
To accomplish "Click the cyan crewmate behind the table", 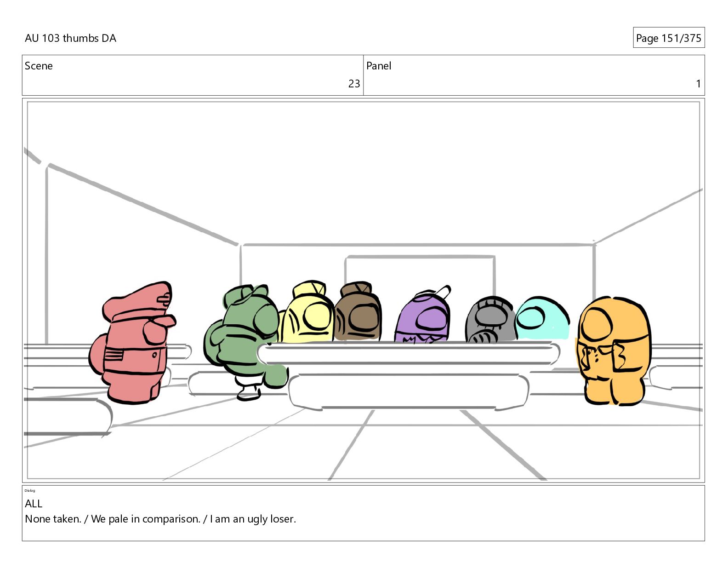I will tap(542, 318).
